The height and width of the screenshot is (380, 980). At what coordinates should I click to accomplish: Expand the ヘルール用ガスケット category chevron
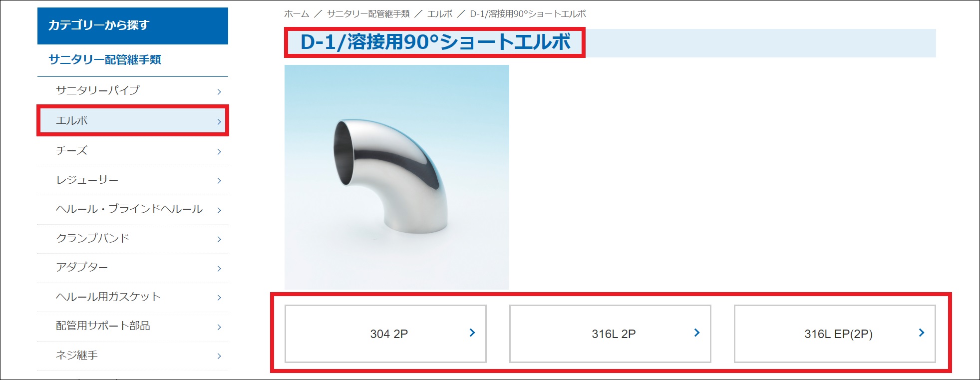(x=219, y=298)
